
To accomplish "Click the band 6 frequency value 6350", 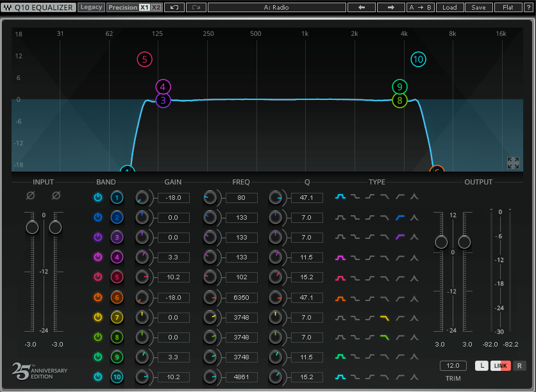I will point(241,297).
